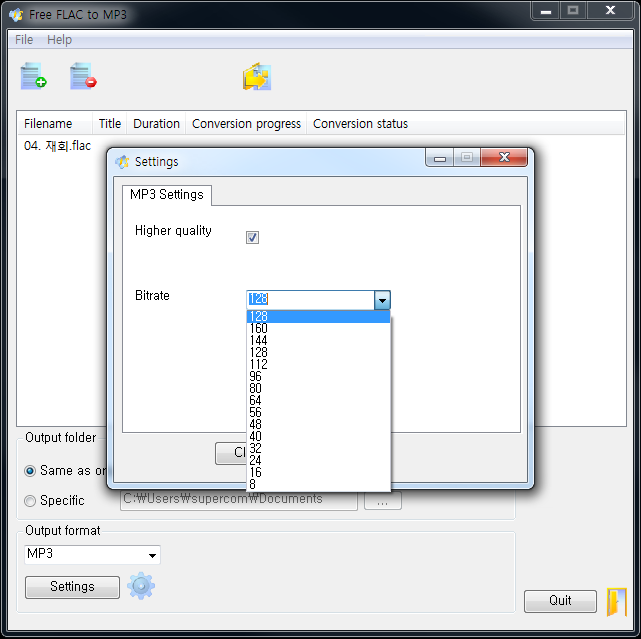Start conversion with the yellow arrow icon

[257, 76]
